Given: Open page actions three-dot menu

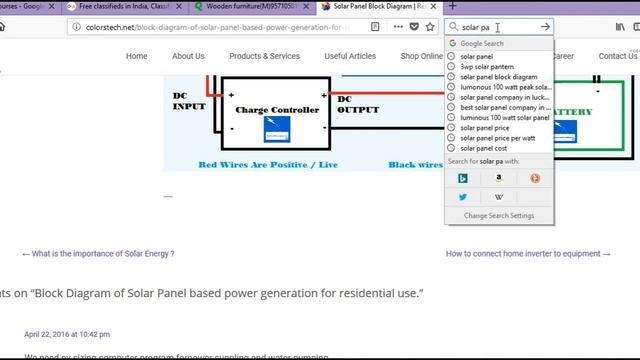Looking at the screenshot, I should click(398, 27).
